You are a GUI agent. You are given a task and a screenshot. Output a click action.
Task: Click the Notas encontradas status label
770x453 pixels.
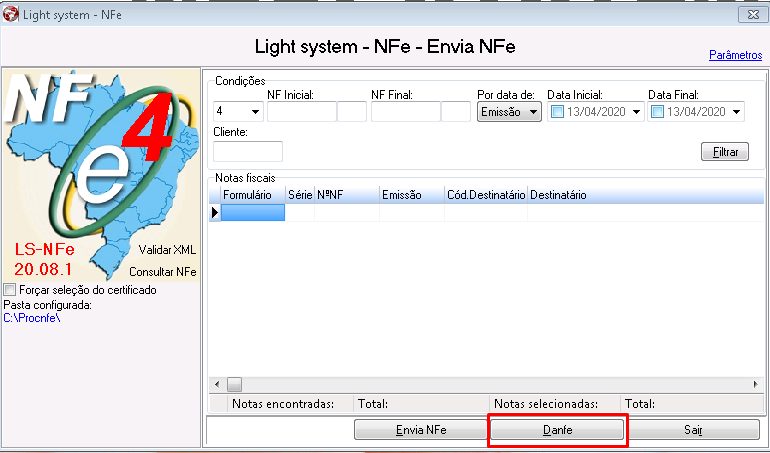[x=283, y=404]
